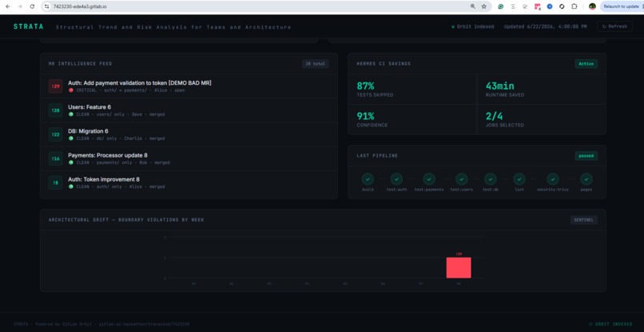The width and height of the screenshot is (644, 332).
Task: Click the SENTINEL badge on the drift chart
Action: pyautogui.click(x=583, y=220)
